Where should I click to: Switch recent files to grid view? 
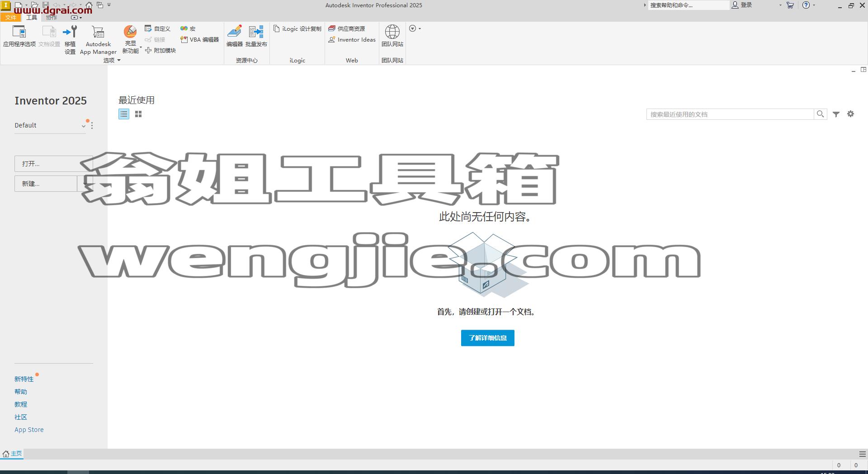coord(138,114)
